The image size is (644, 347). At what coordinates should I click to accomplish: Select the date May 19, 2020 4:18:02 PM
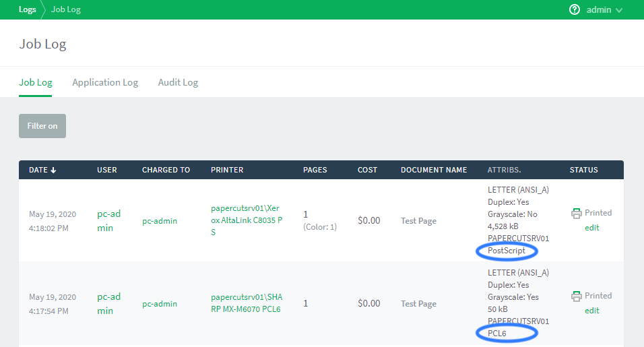(x=52, y=221)
